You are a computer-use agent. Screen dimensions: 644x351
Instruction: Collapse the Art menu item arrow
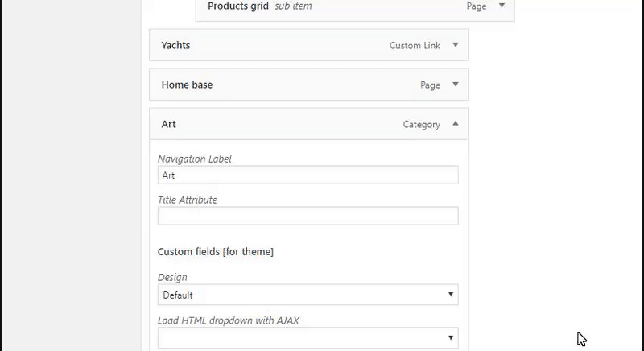pos(455,124)
